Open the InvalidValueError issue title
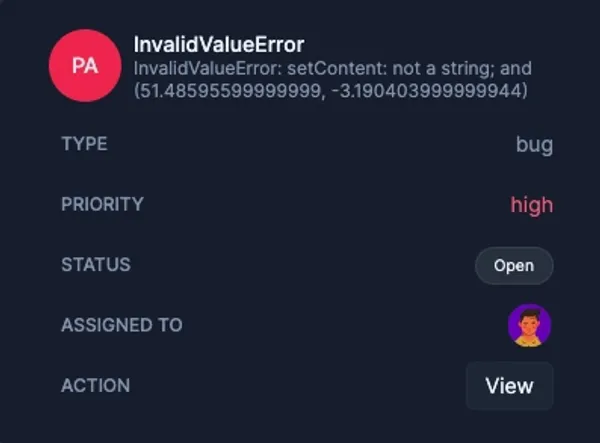The width and height of the screenshot is (600, 443). tap(219, 45)
